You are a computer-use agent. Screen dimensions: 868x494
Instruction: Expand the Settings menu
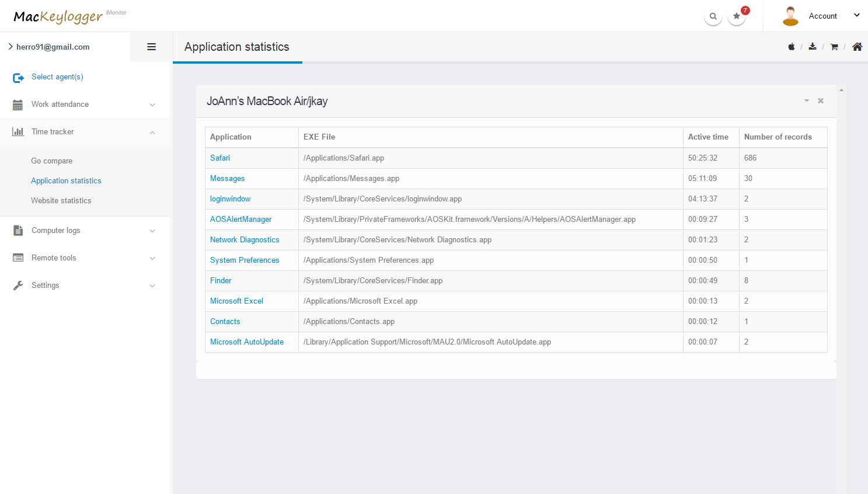[x=85, y=286]
